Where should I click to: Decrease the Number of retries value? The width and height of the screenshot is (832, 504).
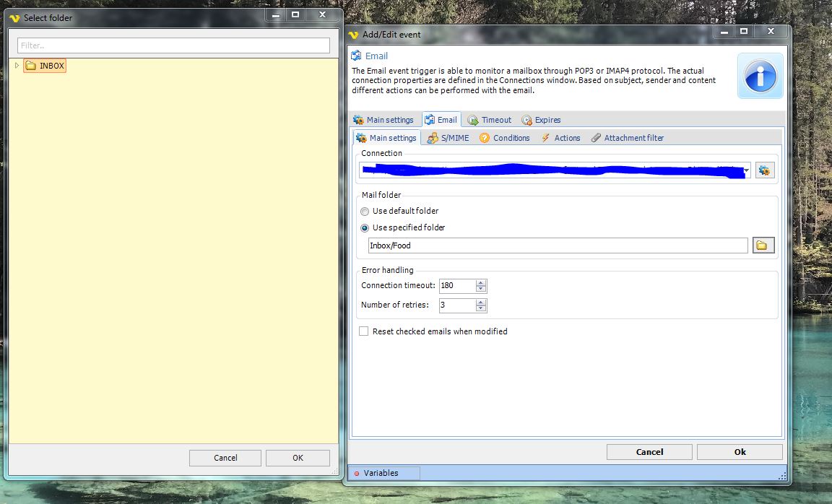click(482, 309)
